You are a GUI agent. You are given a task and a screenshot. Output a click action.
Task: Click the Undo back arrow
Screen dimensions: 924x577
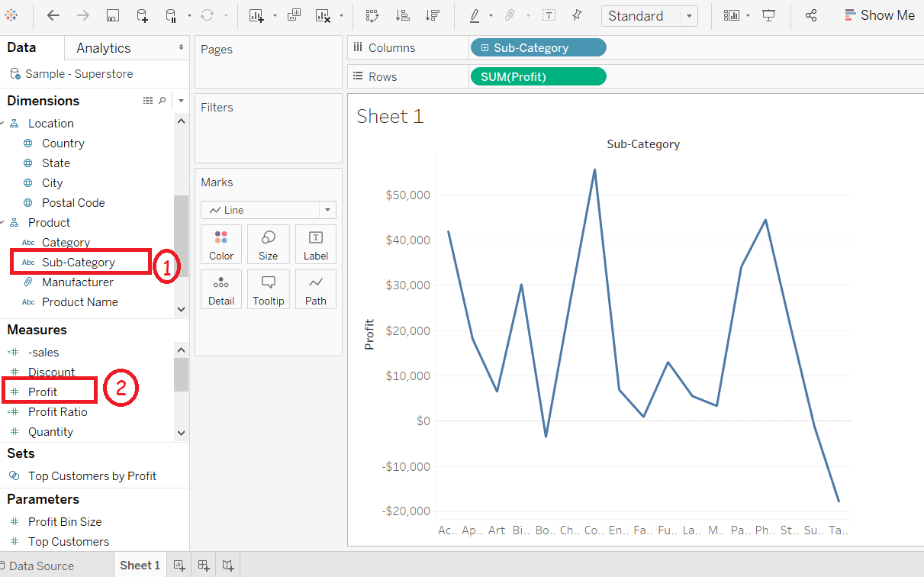click(53, 15)
